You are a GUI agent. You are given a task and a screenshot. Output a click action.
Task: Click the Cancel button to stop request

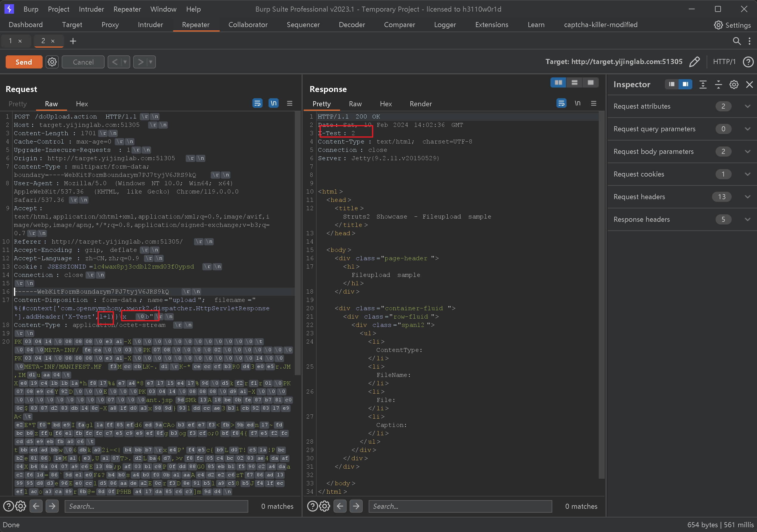[83, 62]
